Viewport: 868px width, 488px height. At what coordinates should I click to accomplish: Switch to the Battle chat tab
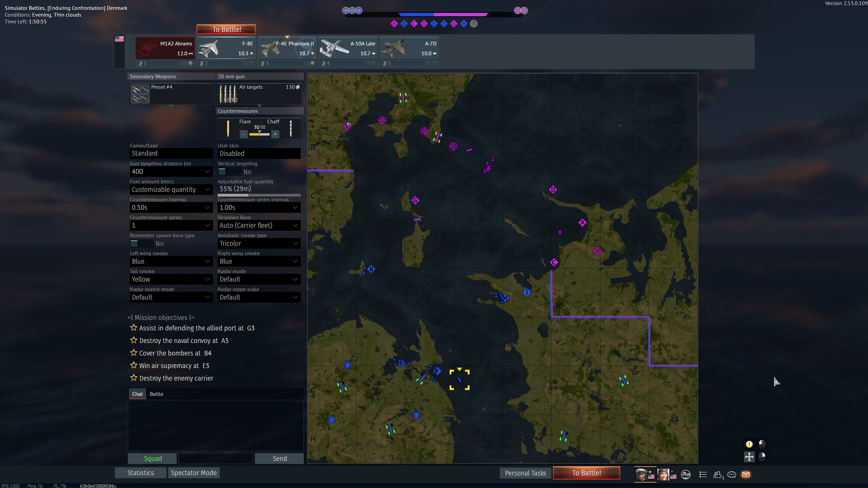[156, 394]
